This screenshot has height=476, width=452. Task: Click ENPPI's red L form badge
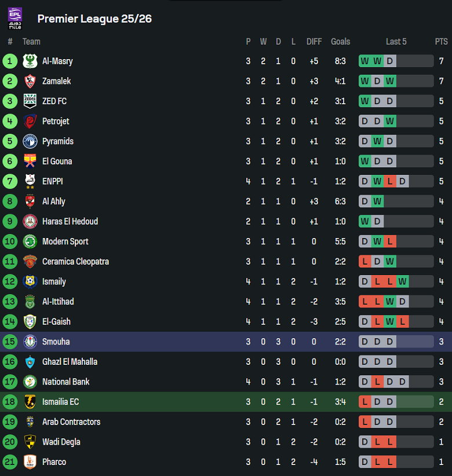click(x=390, y=182)
